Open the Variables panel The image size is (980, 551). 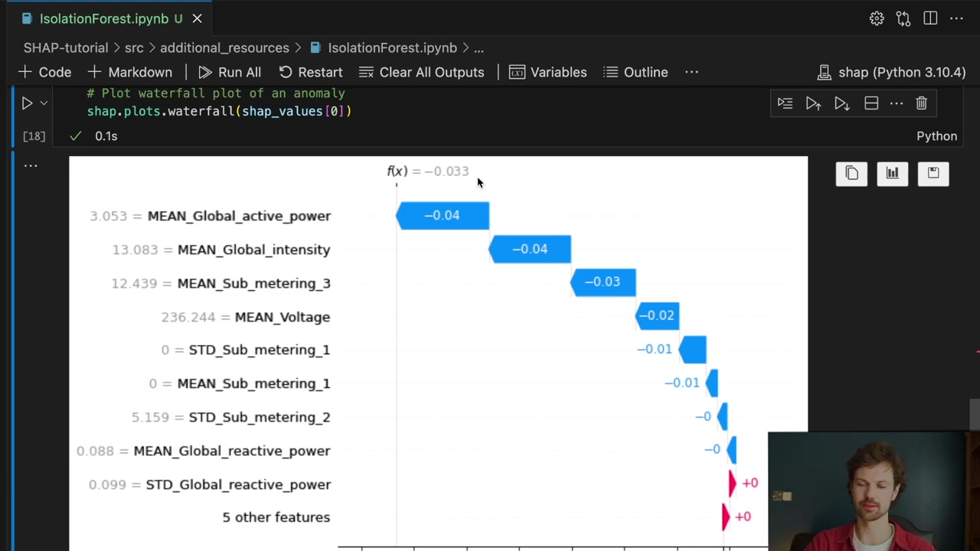point(548,72)
